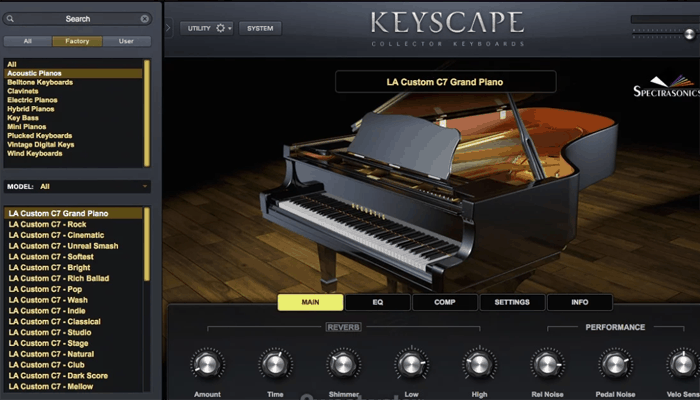Select Vintage Digital Keys category
Viewport: 700px width, 400px height.
(74, 145)
